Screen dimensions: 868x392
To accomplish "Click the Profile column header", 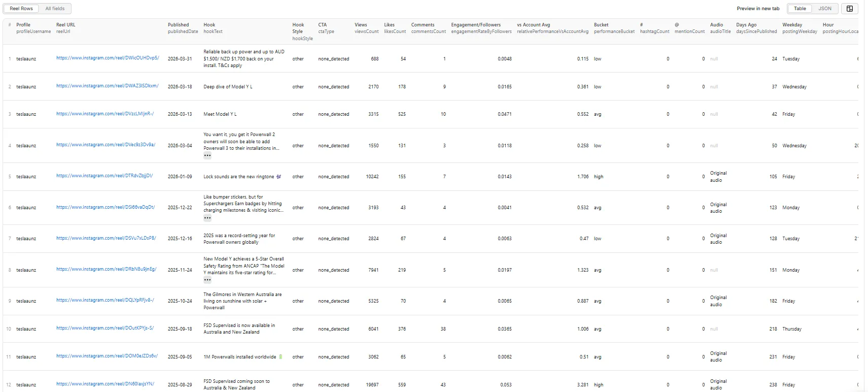I will (x=33, y=28).
